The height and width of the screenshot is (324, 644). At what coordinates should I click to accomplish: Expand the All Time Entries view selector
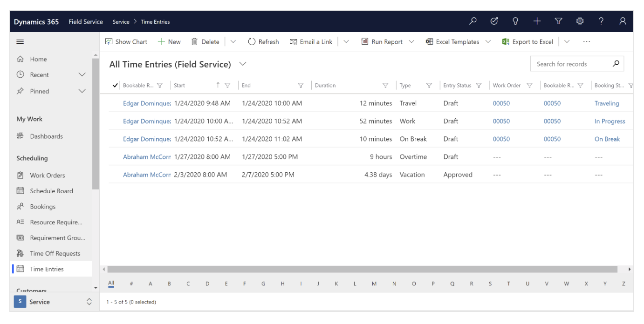tap(243, 64)
